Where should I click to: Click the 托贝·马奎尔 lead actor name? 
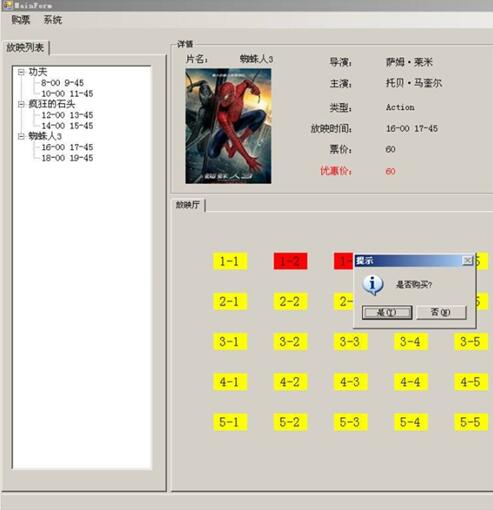coord(414,83)
